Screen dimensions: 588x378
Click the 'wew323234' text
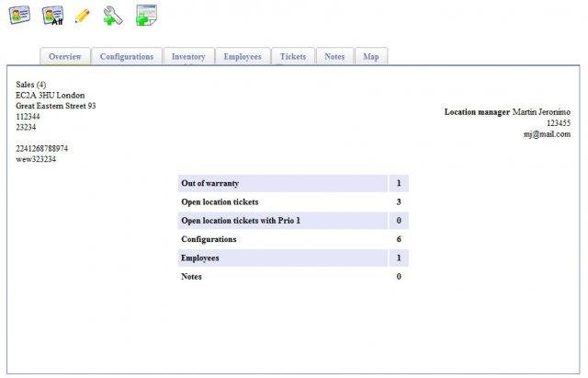pyautogui.click(x=36, y=159)
